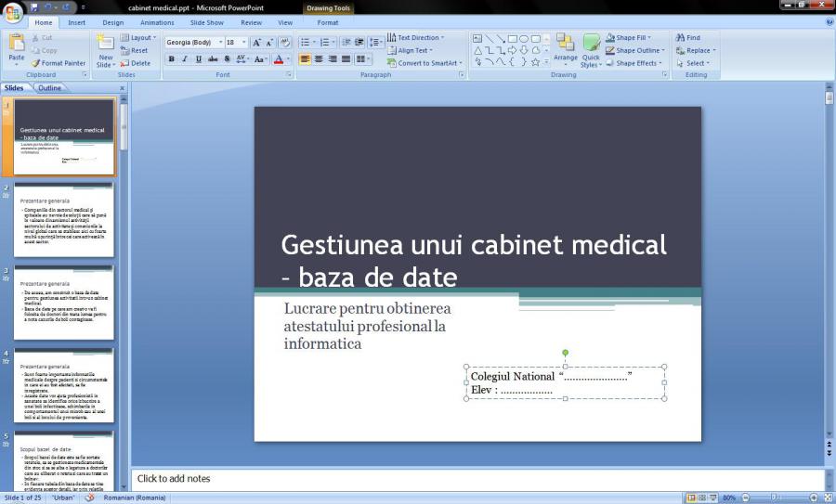The width and height of the screenshot is (836, 504).
Task: Enable center text alignment
Action: click(319, 59)
